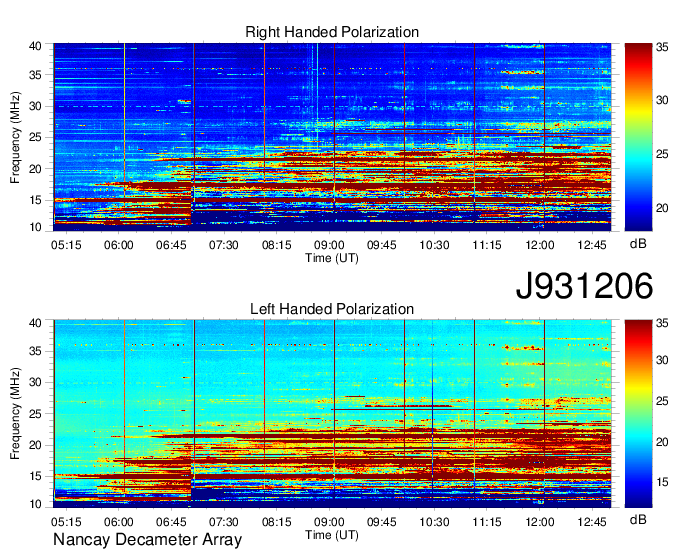The image size is (680, 552).
Task: Click the 09:45 time tick on Left Handed plot
Action: (x=382, y=522)
